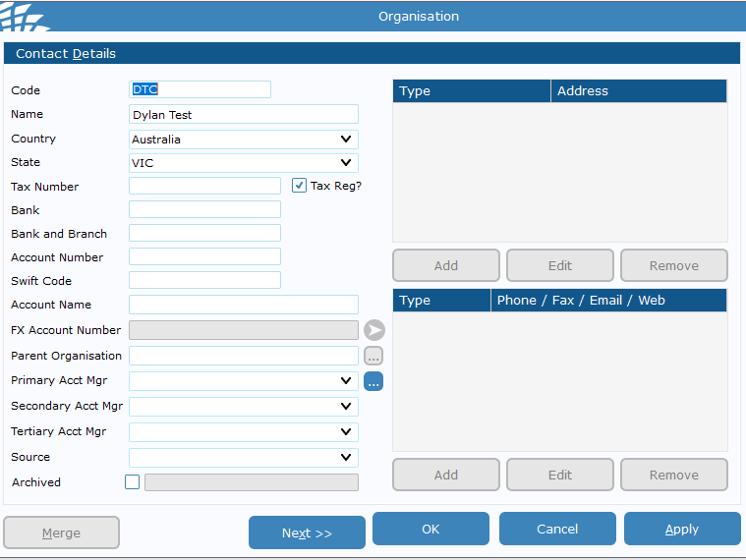Click the ellipsis button next to Parent Organisation

tap(373, 356)
